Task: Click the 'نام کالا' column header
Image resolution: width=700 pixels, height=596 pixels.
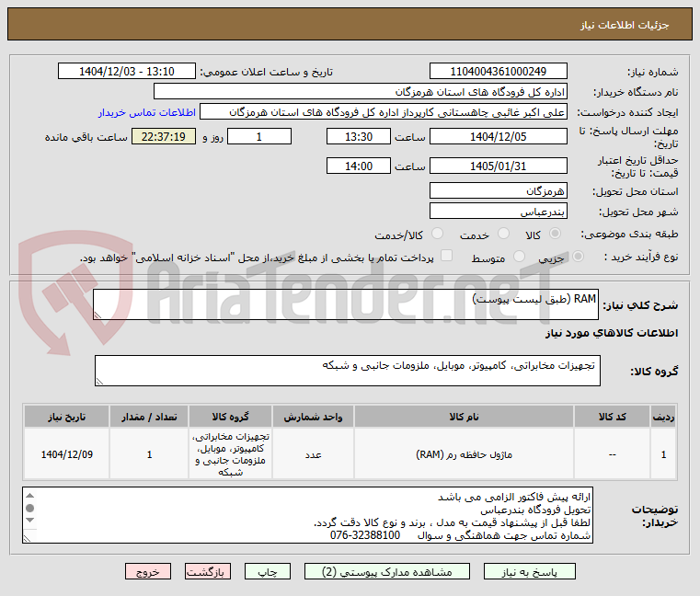Action: [464, 417]
